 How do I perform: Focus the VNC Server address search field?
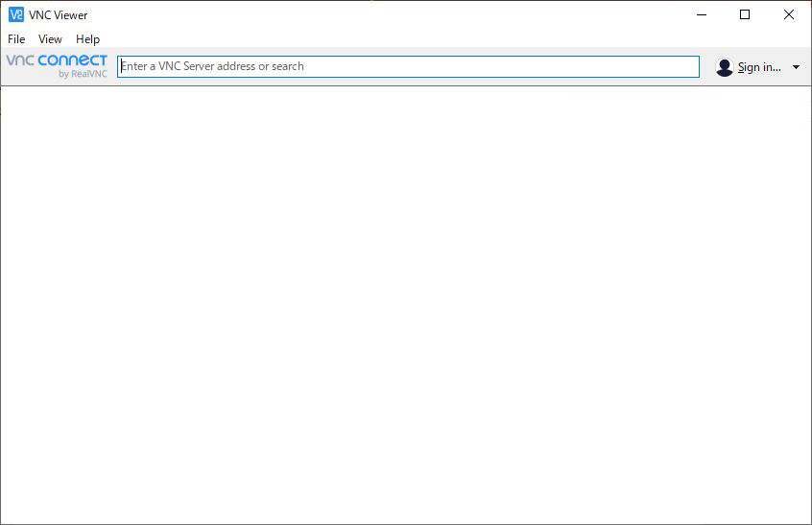tap(408, 66)
